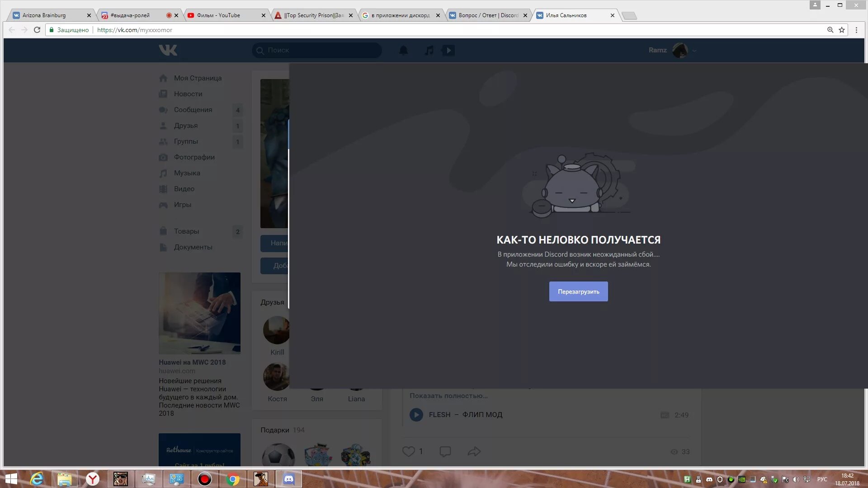Open post comments icon

click(445, 451)
